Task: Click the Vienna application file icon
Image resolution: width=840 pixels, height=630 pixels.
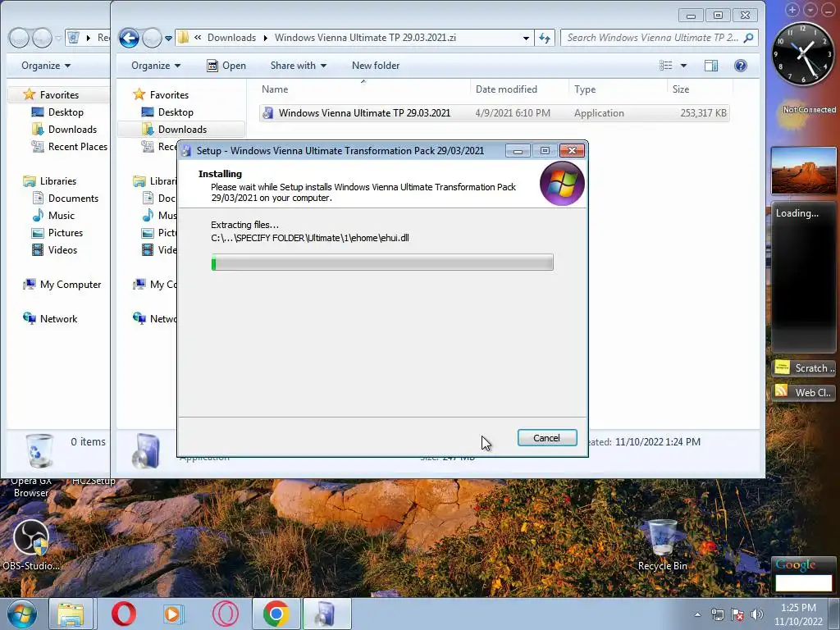Action: (268, 113)
